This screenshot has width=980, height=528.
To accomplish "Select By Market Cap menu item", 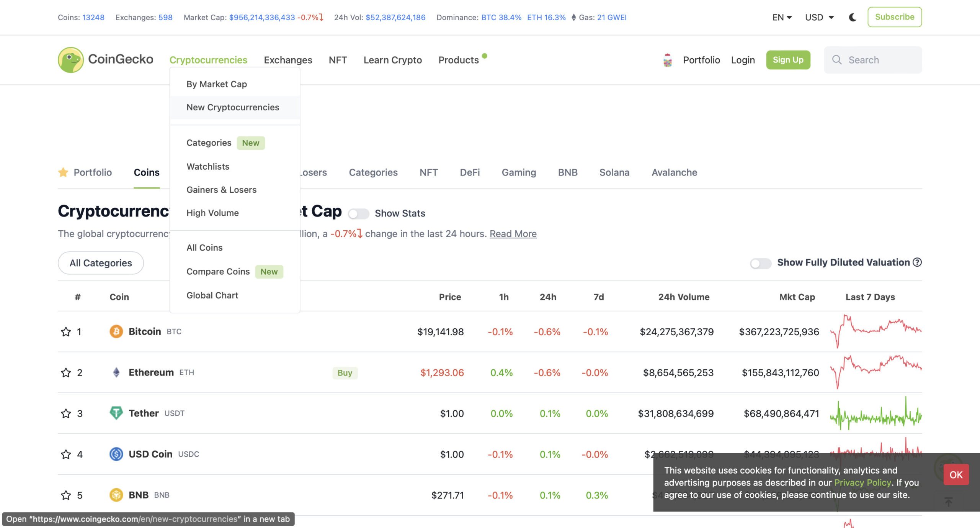I will [235, 84].
